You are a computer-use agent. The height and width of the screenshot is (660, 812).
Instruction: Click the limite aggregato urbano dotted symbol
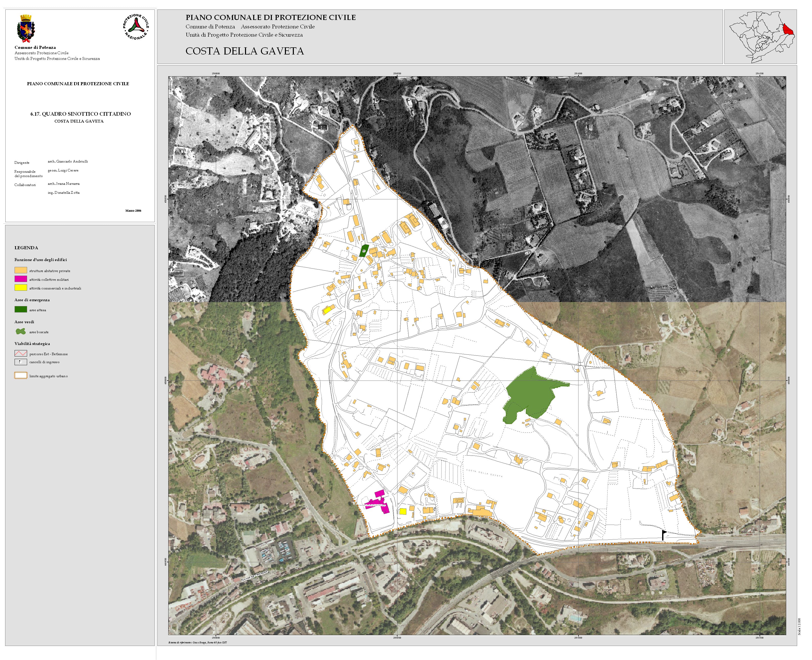click(x=20, y=376)
